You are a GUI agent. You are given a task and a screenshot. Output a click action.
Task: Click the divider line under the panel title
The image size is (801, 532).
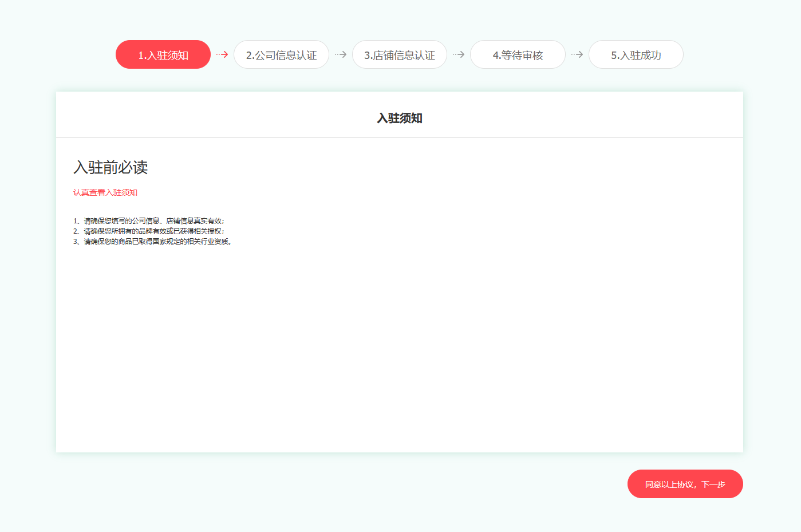pos(400,137)
